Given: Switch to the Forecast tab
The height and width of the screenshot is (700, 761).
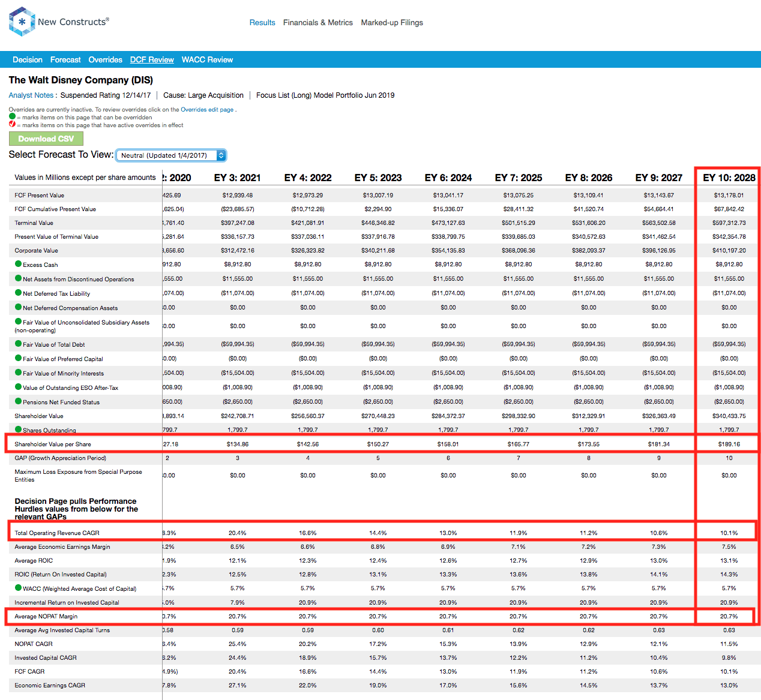Looking at the screenshot, I should point(65,60).
